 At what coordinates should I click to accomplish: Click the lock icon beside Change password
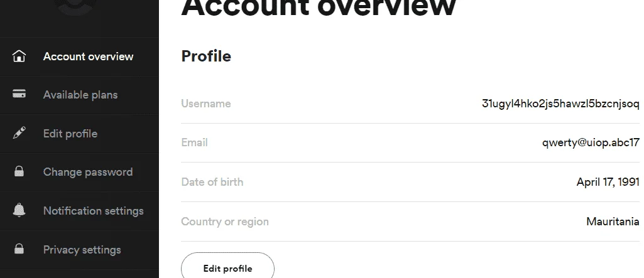[x=19, y=171]
